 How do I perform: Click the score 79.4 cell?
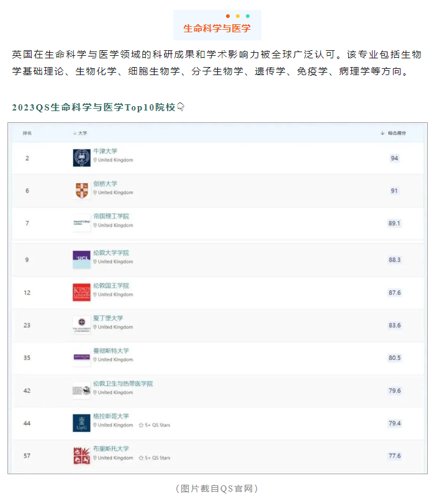pyautogui.click(x=395, y=423)
